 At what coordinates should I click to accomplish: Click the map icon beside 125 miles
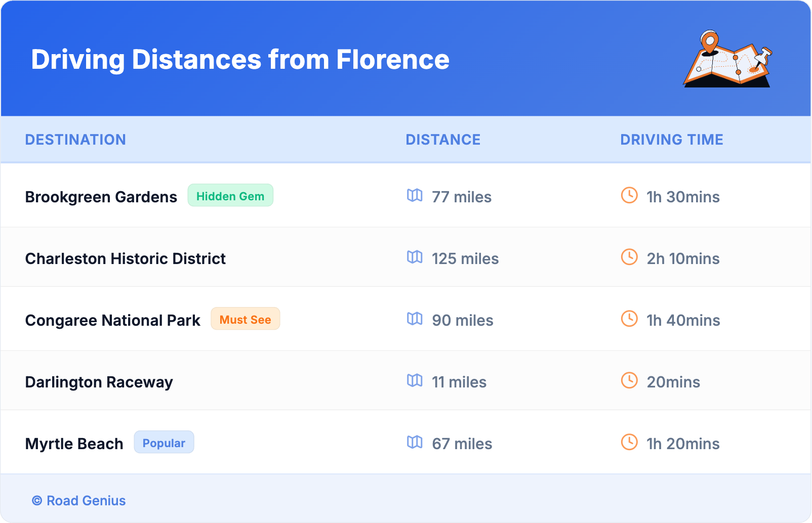(415, 257)
